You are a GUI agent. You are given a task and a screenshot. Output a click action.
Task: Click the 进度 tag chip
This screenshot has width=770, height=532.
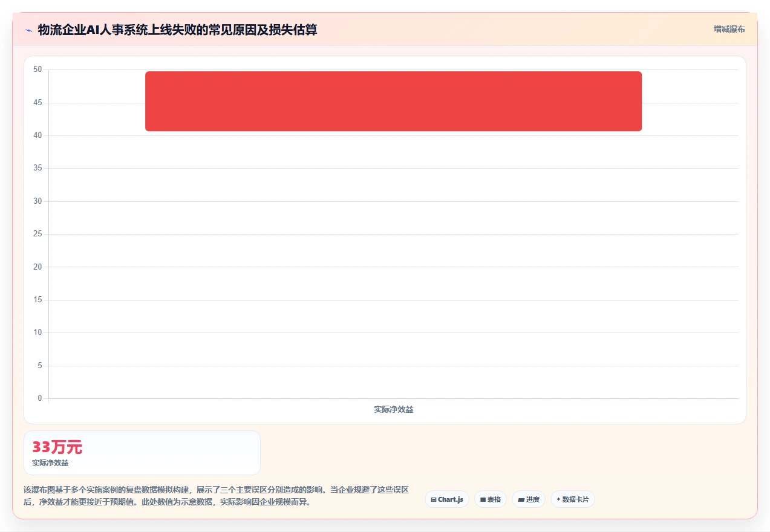(x=529, y=499)
